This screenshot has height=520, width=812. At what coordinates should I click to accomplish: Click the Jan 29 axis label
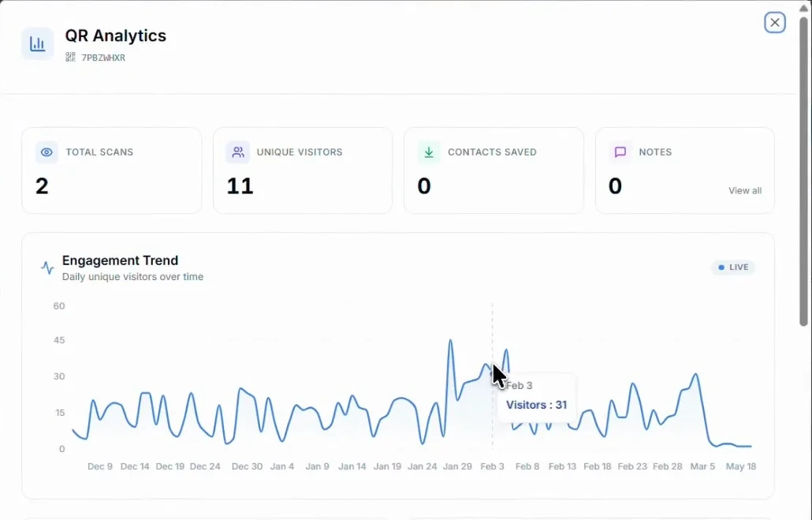[x=457, y=466]
